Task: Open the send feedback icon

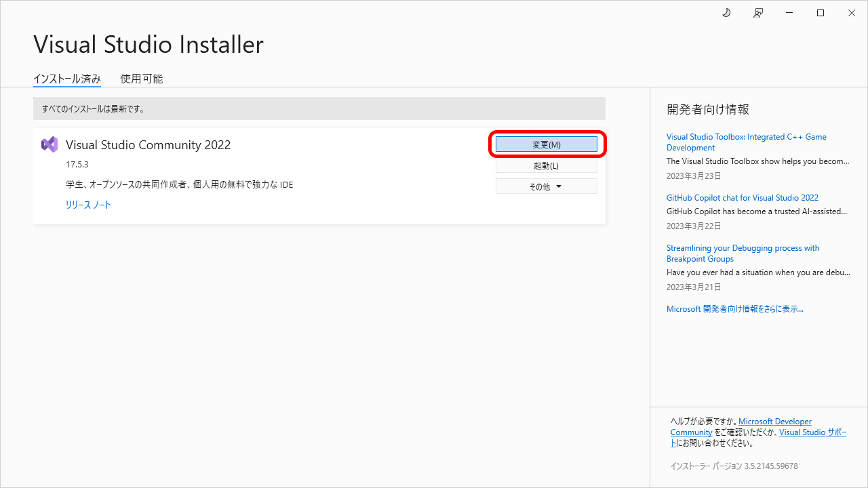Action: point(758,13)
